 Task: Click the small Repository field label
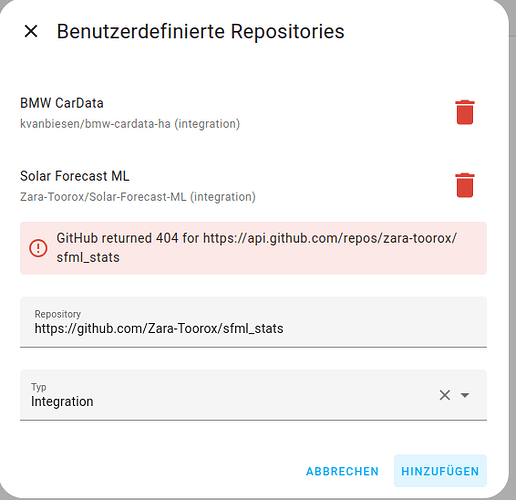tap(58, 314)
